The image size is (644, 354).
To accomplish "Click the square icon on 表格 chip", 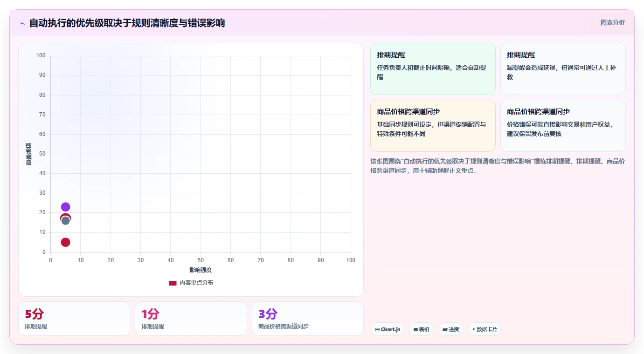I will point(415,329).
